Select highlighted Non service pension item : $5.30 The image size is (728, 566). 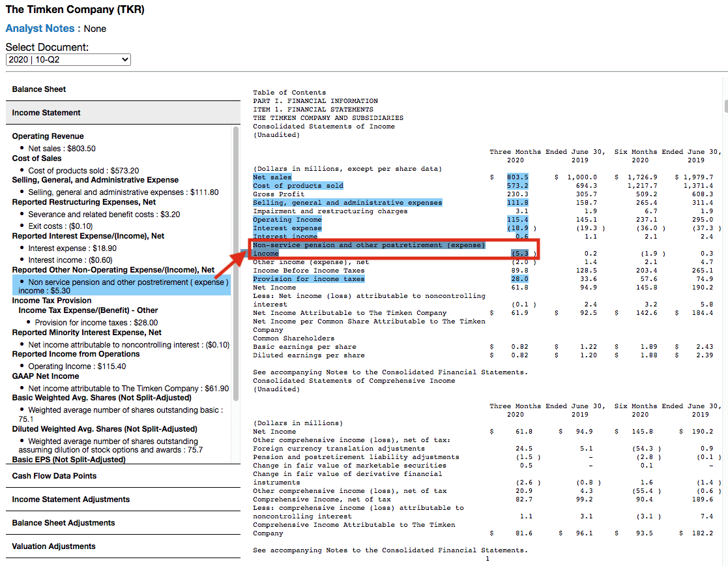pos(122,286)
